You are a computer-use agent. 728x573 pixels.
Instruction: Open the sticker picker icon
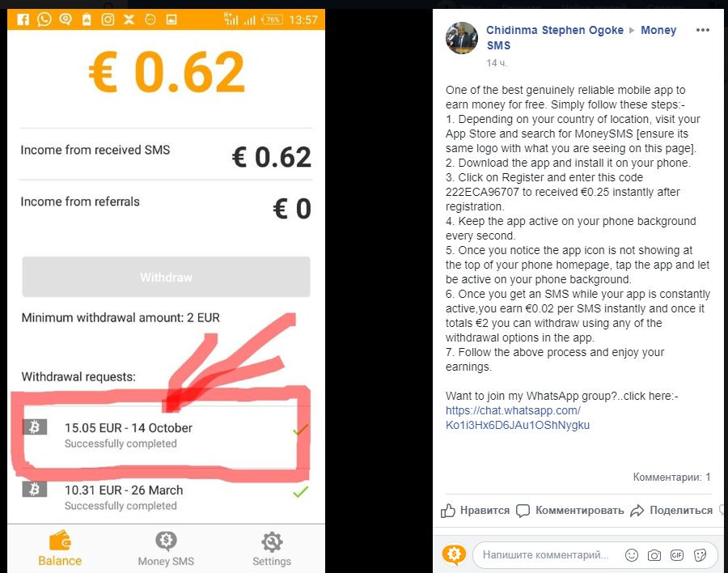tap(700, 555)
